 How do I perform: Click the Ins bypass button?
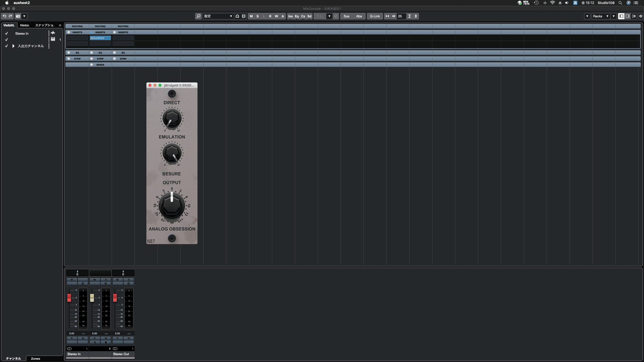[291, 16]
